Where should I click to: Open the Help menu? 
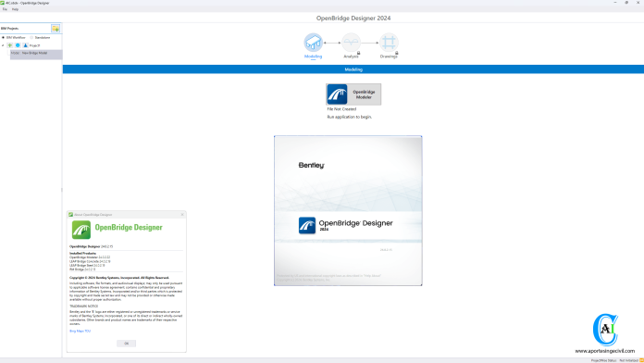(x=15, y=9)
